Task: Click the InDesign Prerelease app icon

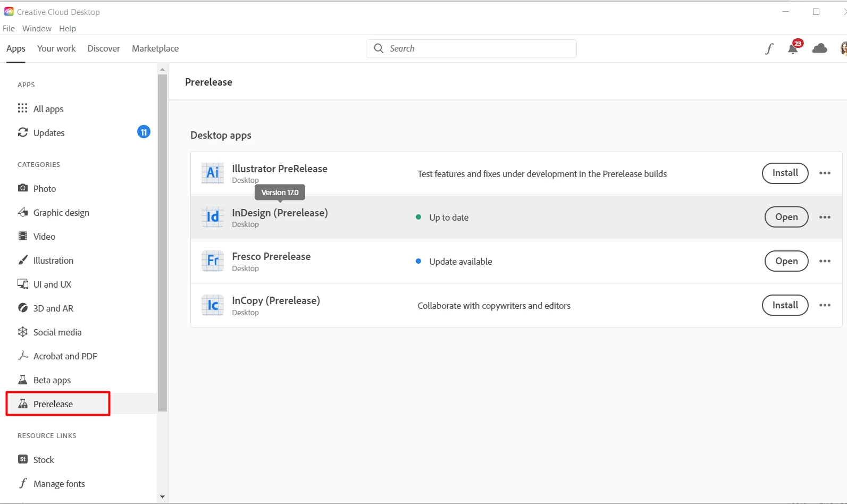Action: click(x=213, y=217)
